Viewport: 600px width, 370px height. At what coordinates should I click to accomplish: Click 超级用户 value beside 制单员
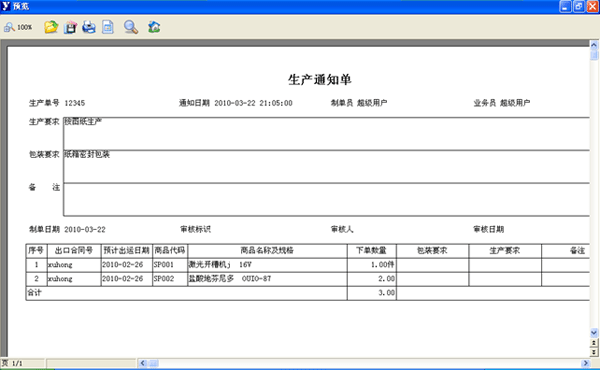[372, 103]
